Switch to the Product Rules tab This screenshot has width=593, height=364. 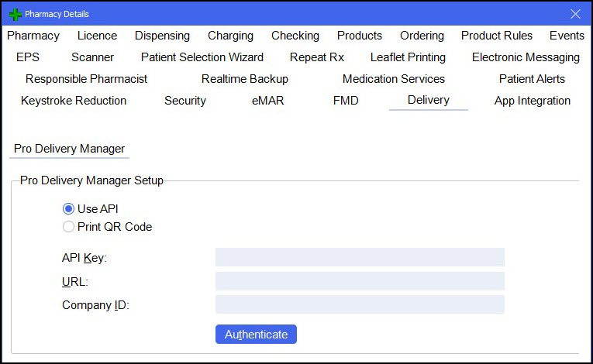[x=497, y=36]
